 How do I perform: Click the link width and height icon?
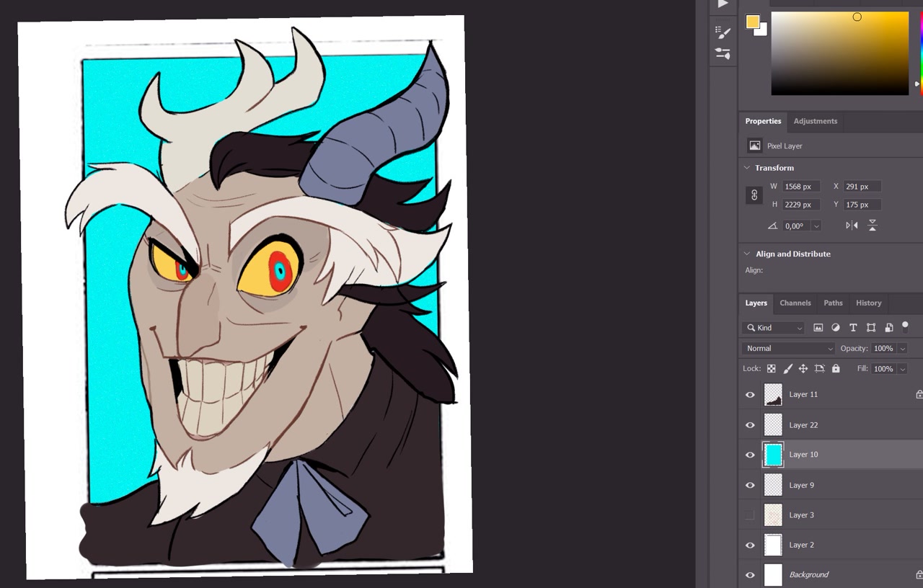754,195
